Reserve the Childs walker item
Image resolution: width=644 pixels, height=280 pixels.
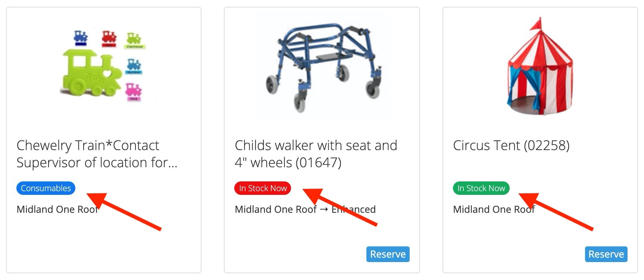[x=388, y=254]
